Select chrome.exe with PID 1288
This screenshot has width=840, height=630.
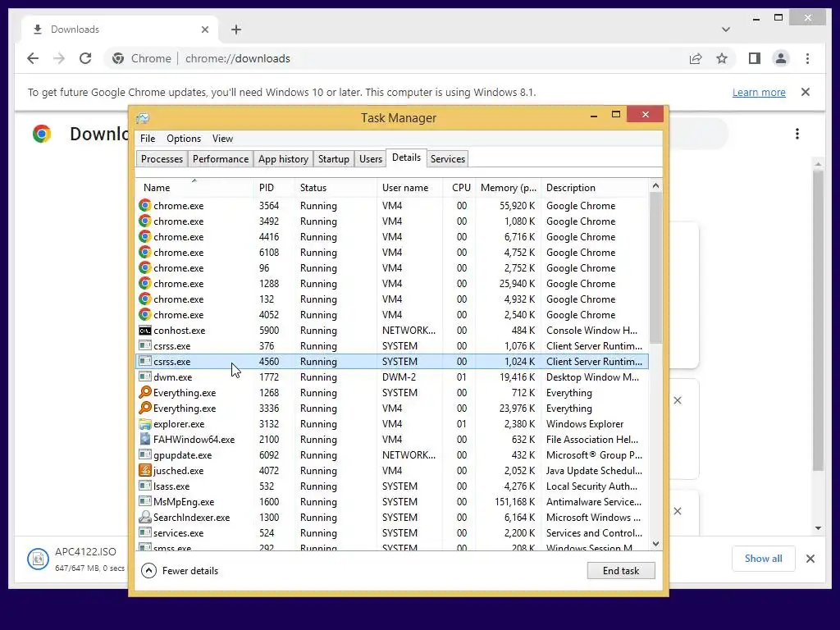point(392,284)
